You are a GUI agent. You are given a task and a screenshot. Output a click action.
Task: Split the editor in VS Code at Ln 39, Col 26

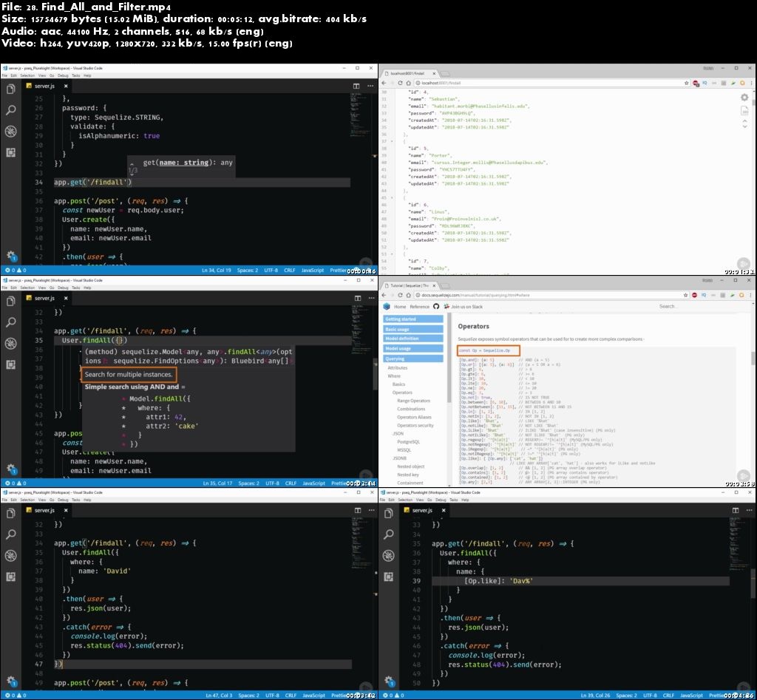tap(736, 510)
